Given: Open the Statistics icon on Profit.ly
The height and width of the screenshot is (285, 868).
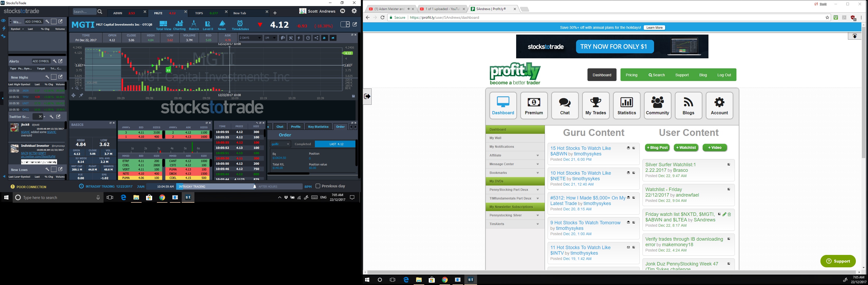Looking at the screenshot, I should 626,105.
